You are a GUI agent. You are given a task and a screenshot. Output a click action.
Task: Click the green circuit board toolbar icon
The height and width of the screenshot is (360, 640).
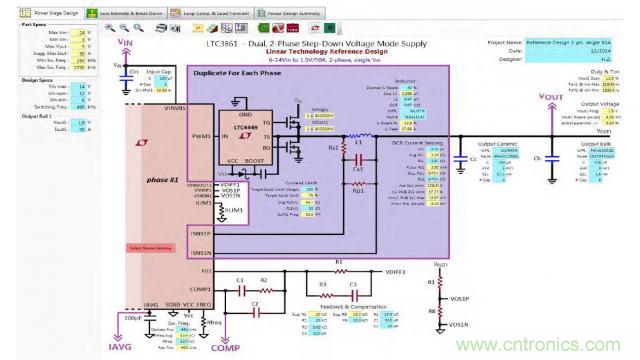coord(264,28)
